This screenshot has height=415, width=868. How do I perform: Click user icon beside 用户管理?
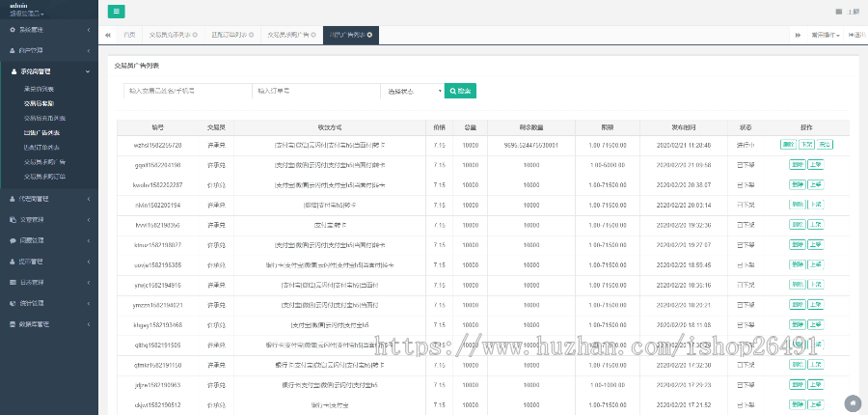tap(14, 50)
